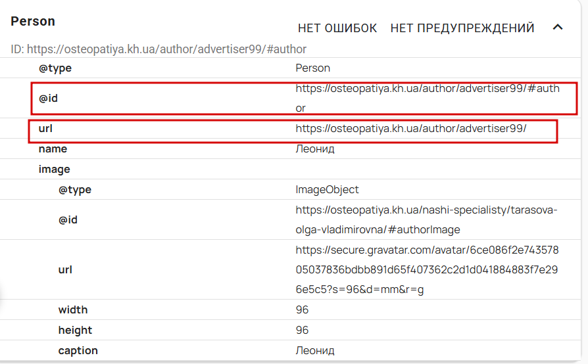This screenshot has width=588, height=364.
Task: Select the image property row
Action: 290,169
